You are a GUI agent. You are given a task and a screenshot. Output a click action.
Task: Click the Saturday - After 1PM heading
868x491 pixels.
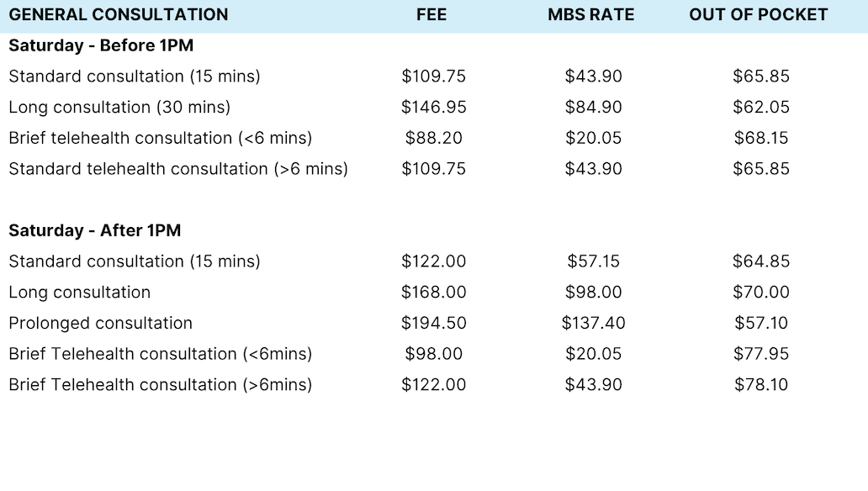[x=95, y=230]
